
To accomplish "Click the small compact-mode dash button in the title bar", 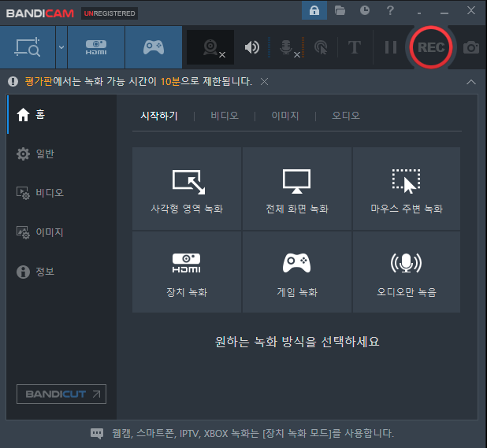I will pyautogui.click(x=419, y=13).
